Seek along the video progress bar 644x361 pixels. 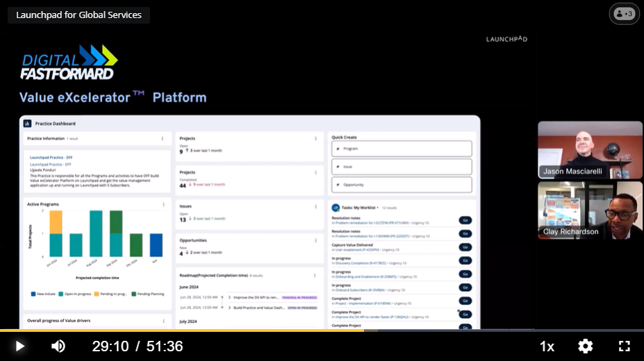(x=322, y=330)
